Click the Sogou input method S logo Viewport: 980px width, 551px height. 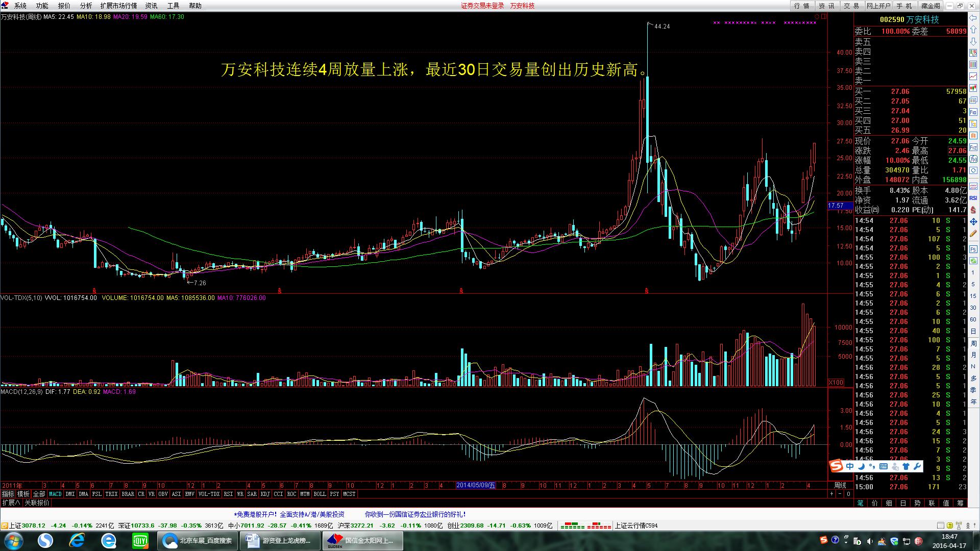click(x=836, y=466)
